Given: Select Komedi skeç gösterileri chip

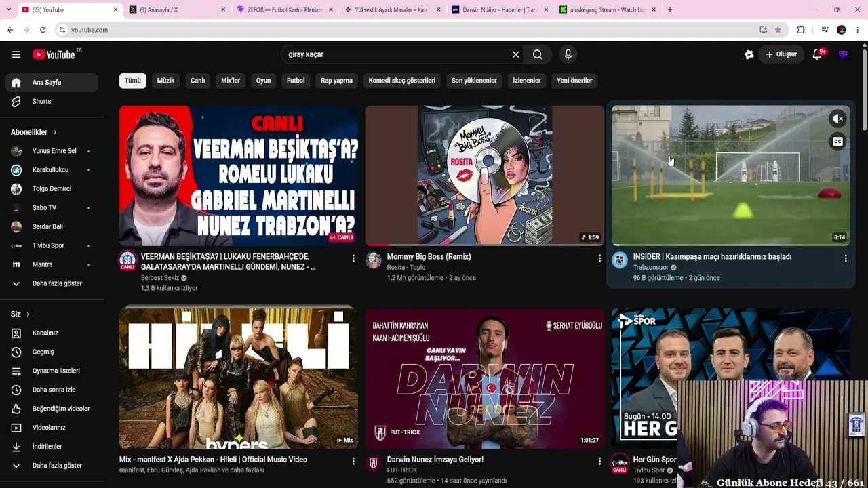Looking at the screenshot, I should [x=402, y=81].
